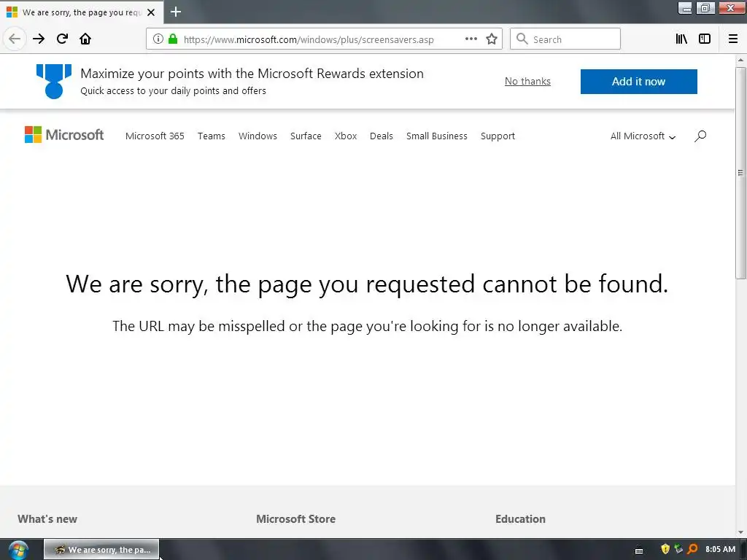Viewport: 747px width, 560px height.
Task: Open the Windows Start menu
Action: (x=18, y=550)
